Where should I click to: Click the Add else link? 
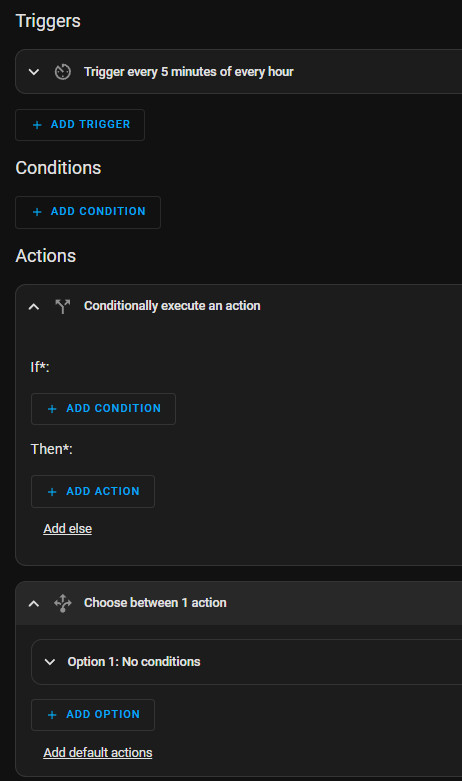pos(68,528)
